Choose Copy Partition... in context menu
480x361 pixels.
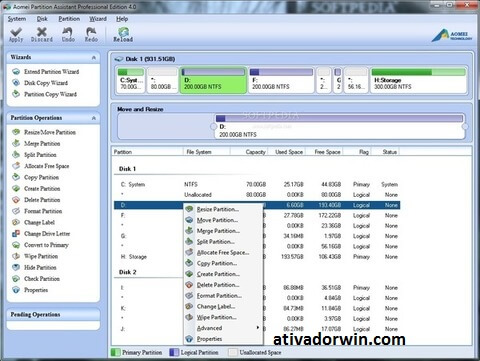pyautogui.click(x=223, y=263)
